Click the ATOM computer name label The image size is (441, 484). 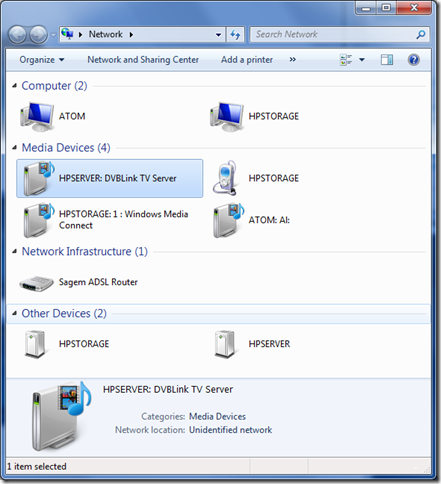click(72, 116)
